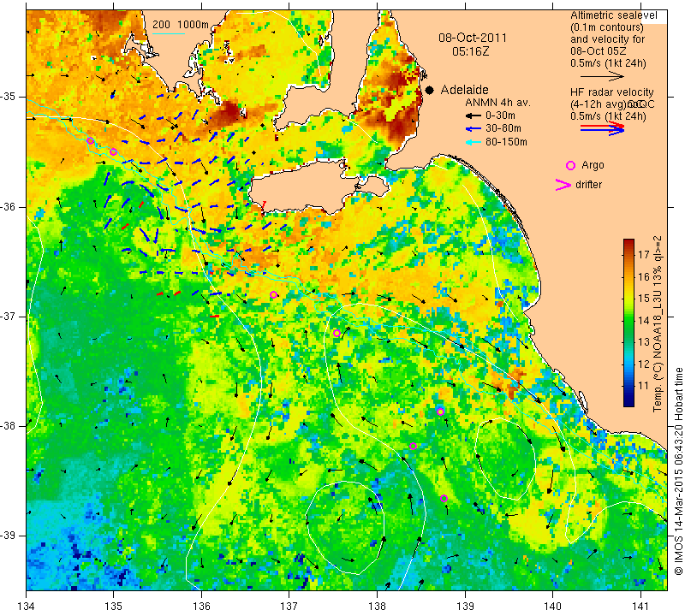Click the magenta Argo legend circle
Image resolution: width=685 pixels, height=616 pixels.
pos(570,165)
